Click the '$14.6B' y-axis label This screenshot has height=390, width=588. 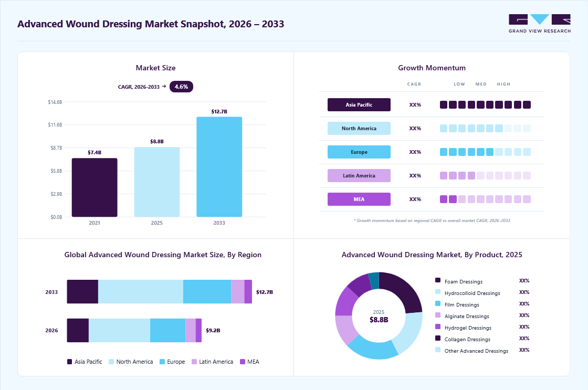click(55, 102)
